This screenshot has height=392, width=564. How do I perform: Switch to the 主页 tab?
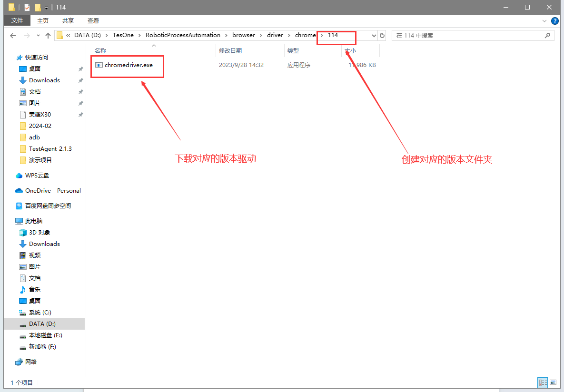click(x=43, y=21)
